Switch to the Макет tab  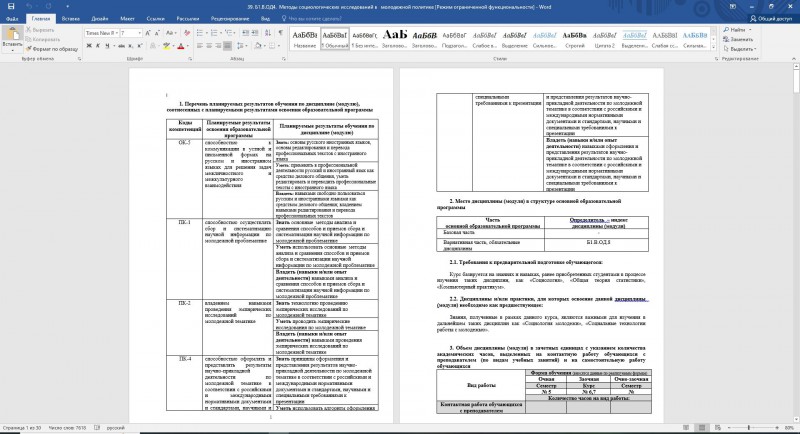pyautogui.click(x=127, y=19)
